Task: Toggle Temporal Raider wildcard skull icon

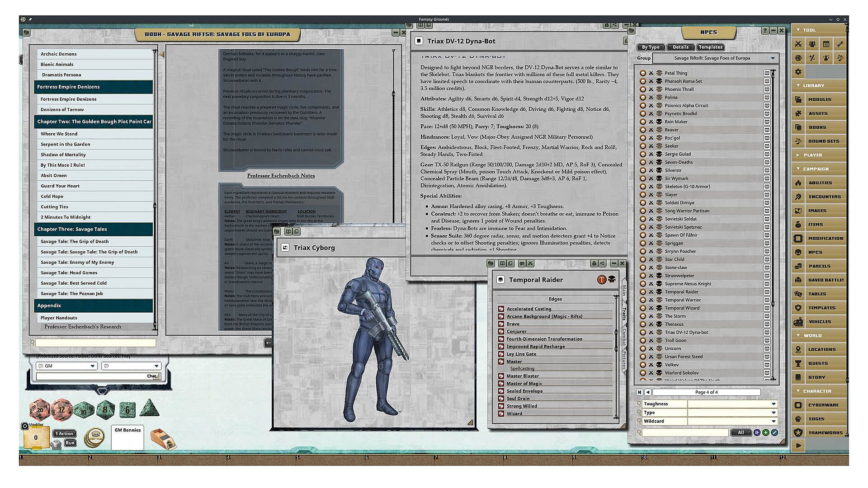Action: coord(612,280)
